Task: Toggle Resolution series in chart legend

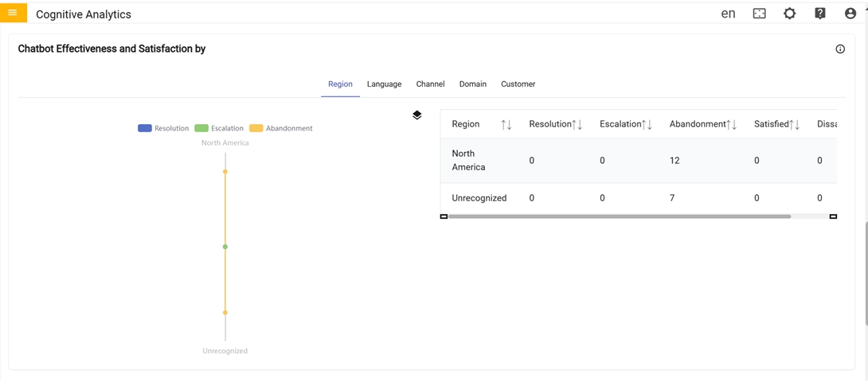Action: click(x=163, y=128)
